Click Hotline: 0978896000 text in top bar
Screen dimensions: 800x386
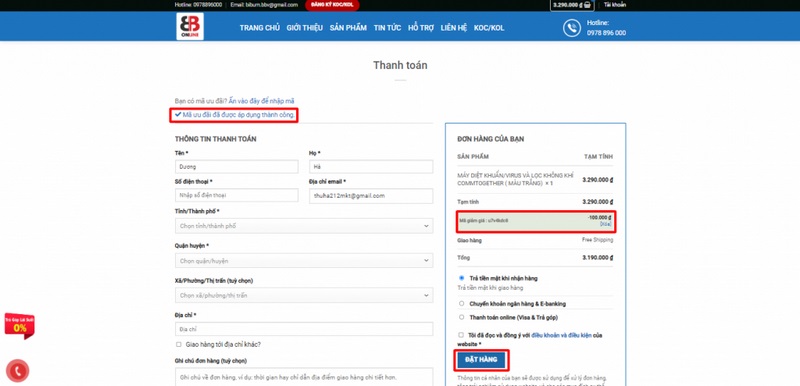coord(198,5)
